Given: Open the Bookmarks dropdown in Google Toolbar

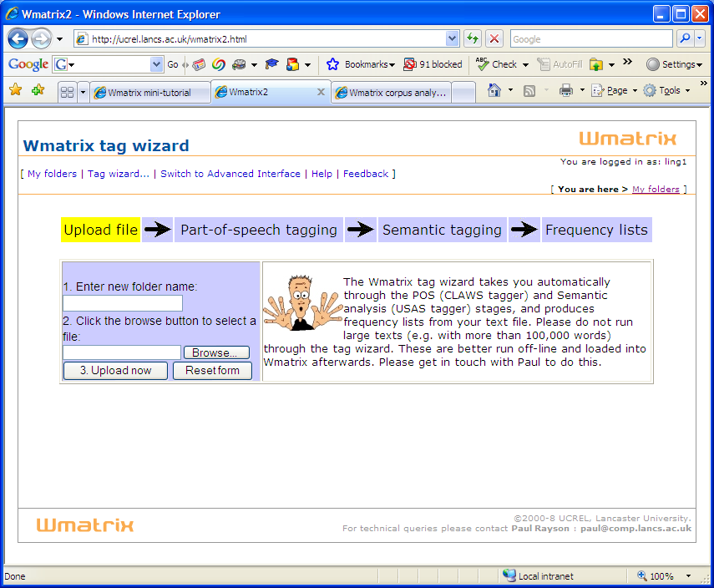Looking at the screenshot, I should click(361, 64).
